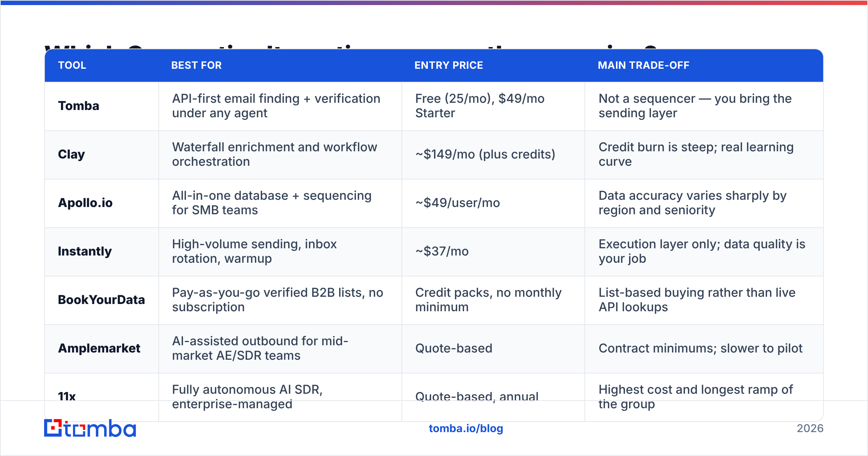Select the Clay tool name cell
Image resolution: width=868 pixels, height=456 pixels.
tap(102, 155)
